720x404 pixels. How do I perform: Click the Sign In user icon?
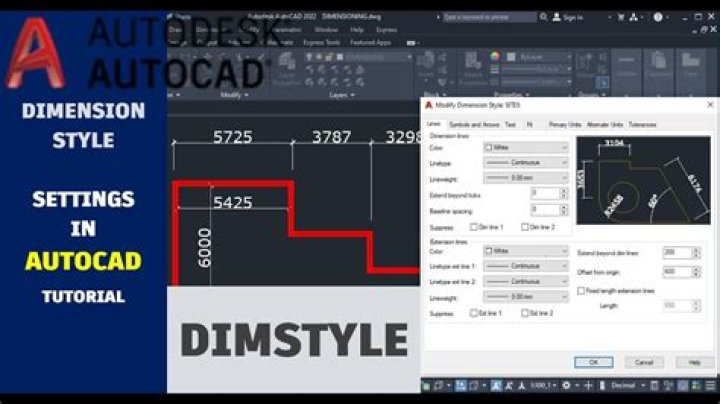click(x=555, y=17)
